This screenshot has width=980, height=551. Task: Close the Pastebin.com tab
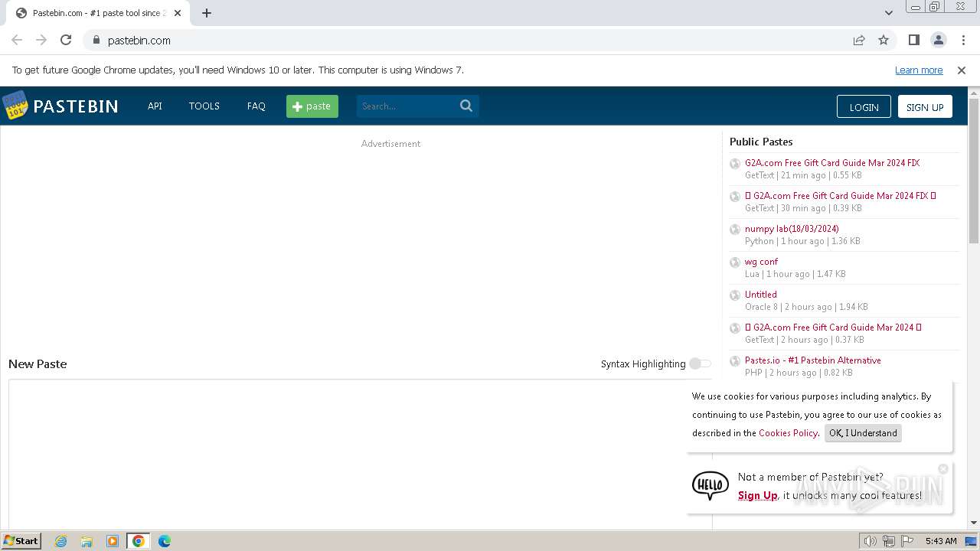[x=178, y=13]
